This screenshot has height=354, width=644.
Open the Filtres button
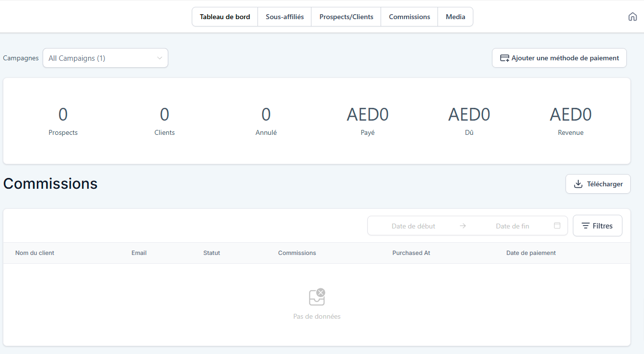(597, 226)
